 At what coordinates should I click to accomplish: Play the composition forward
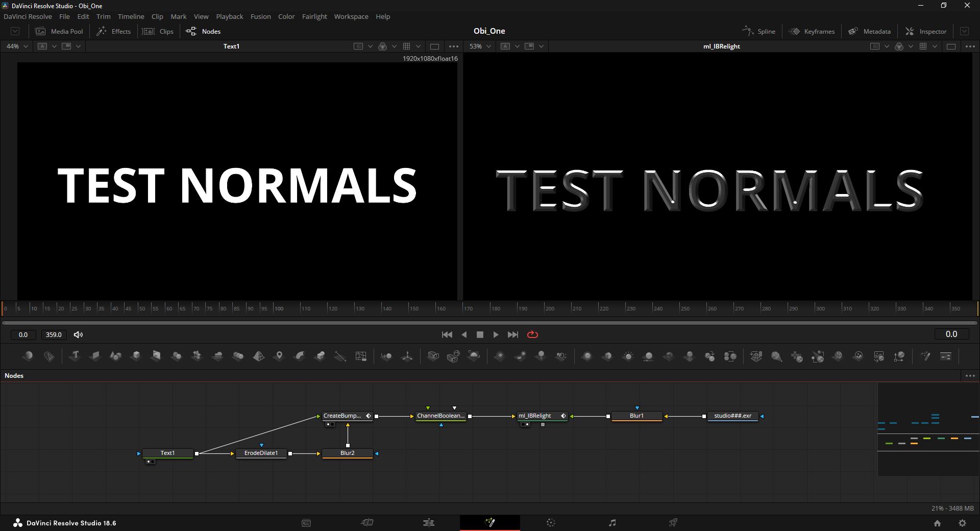(x=496, y=334)
